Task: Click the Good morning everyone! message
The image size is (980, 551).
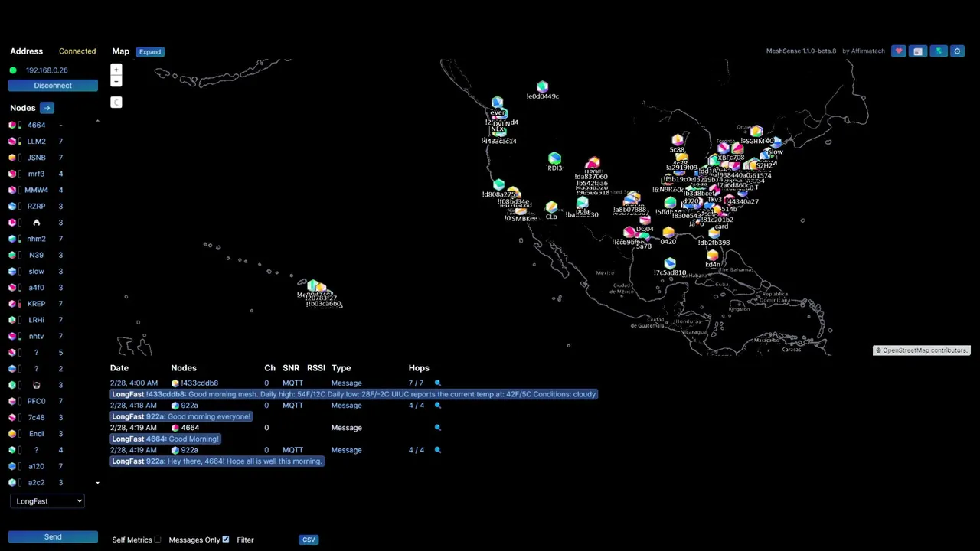Action: click(181, 416)
